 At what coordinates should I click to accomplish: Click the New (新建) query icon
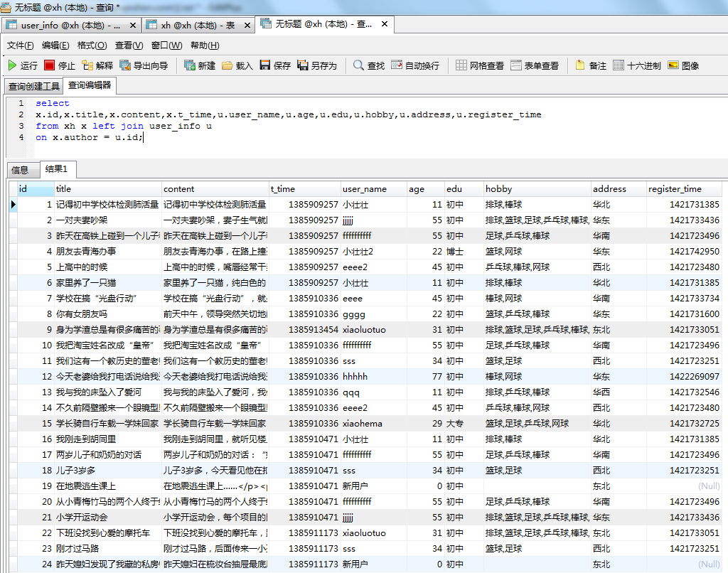point(189,65)
